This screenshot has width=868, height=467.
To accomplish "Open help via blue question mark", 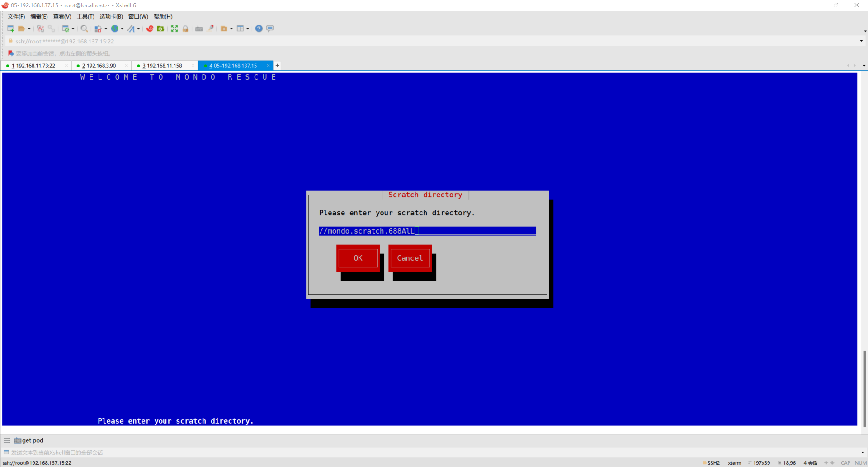I will point(259,29).
